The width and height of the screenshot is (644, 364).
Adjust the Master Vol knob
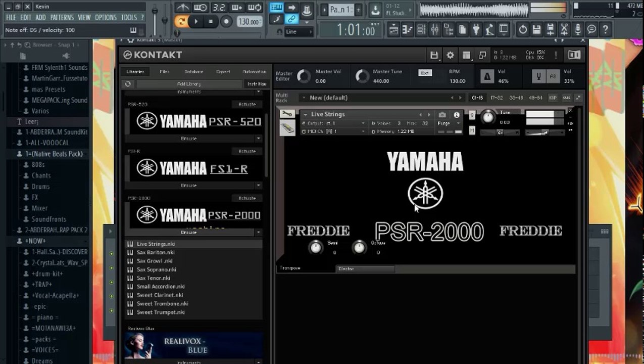click(x=304, y=76)
